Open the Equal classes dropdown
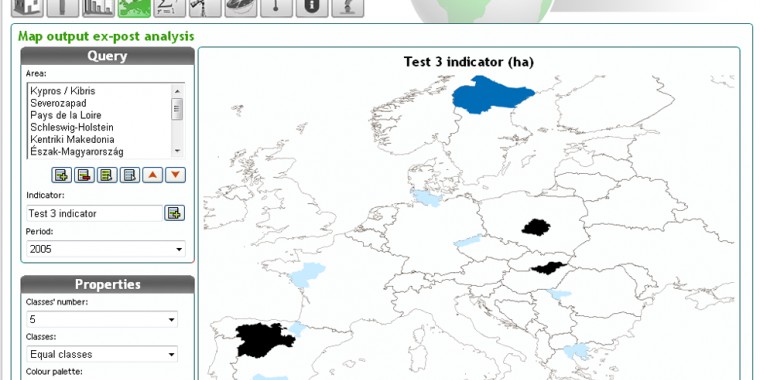The width and height of the screenshot is (760, 380). (x=102, y=354)
